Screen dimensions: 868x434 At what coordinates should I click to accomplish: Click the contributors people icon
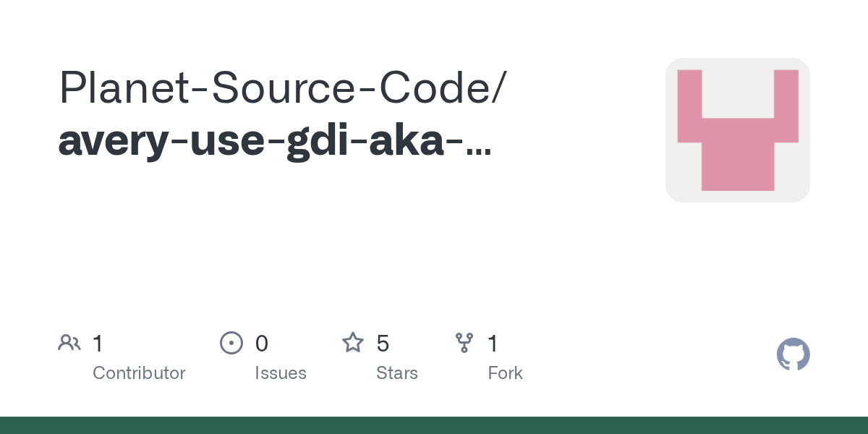[69, 342]
